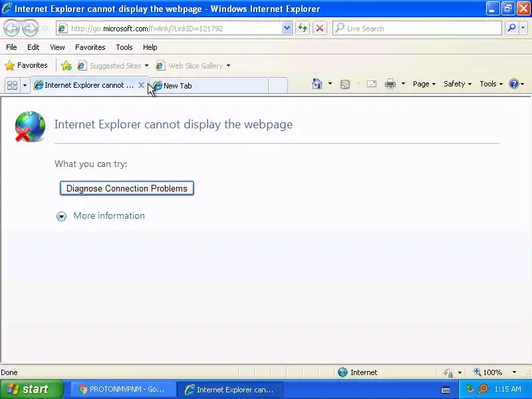Open the Favorites center star button
Viewport: 532px width, 399px height.
(x=26, y=65)
